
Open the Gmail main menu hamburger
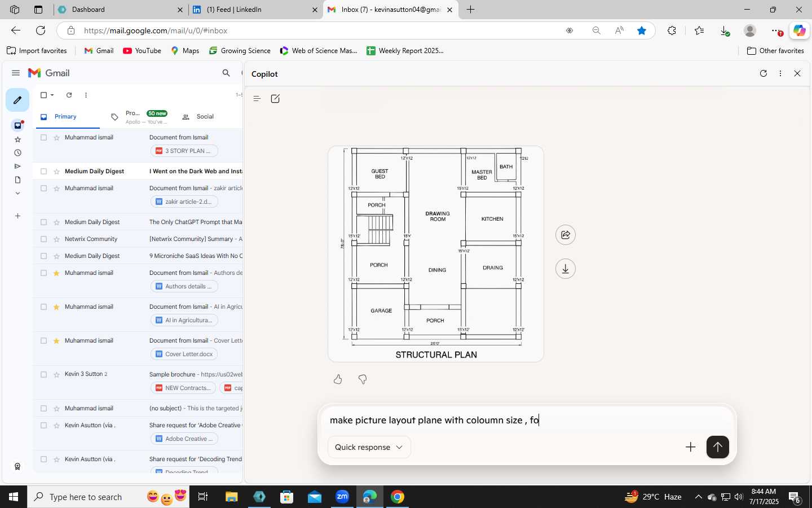16,73
